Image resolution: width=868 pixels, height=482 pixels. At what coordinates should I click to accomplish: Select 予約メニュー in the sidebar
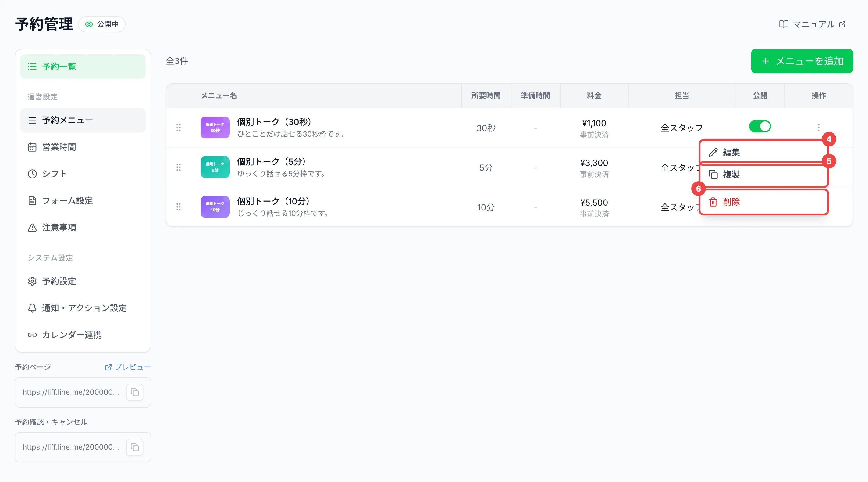tap(83, 120)
